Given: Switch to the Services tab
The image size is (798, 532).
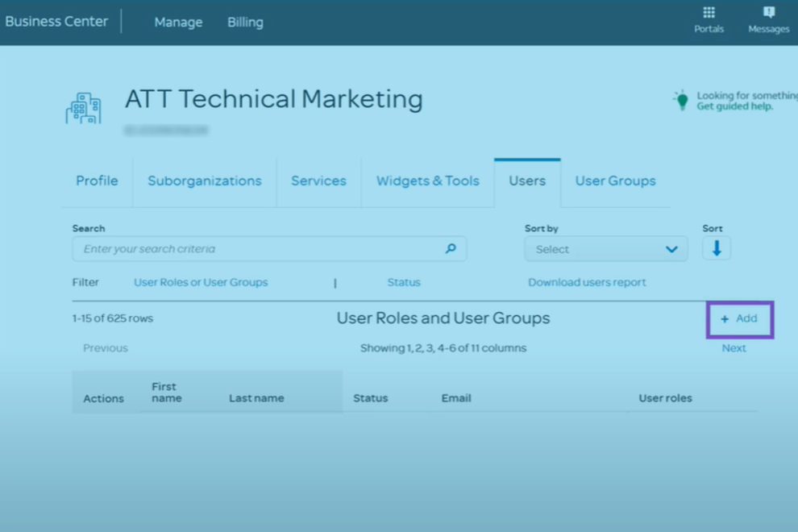Looking at the screenshot, I should coord(318,181).
